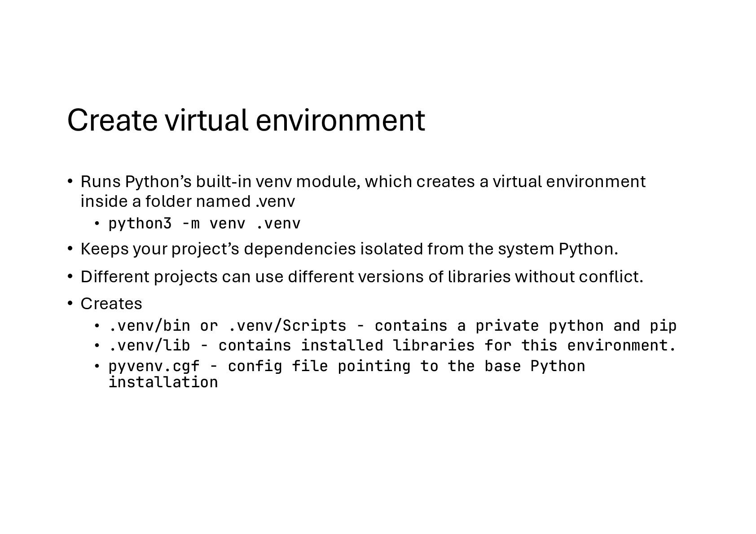Select the bullet starting 'Runs Python's built-in venv module'
Screen dimensions: 756x534
pyautogui.click(x=363, y=192)
